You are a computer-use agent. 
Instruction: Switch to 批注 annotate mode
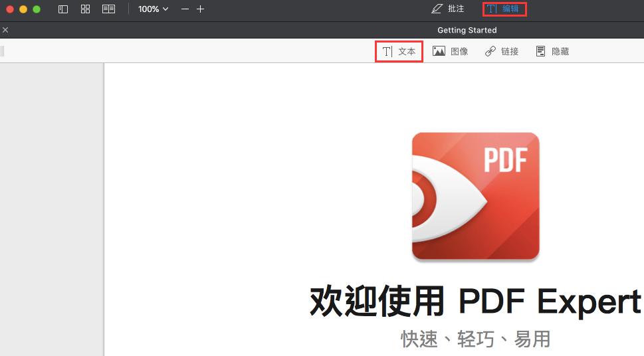click(448, 9)
